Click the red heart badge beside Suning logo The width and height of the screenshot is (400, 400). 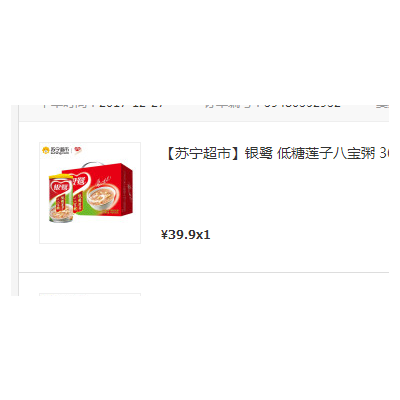(x=78, y=150)
